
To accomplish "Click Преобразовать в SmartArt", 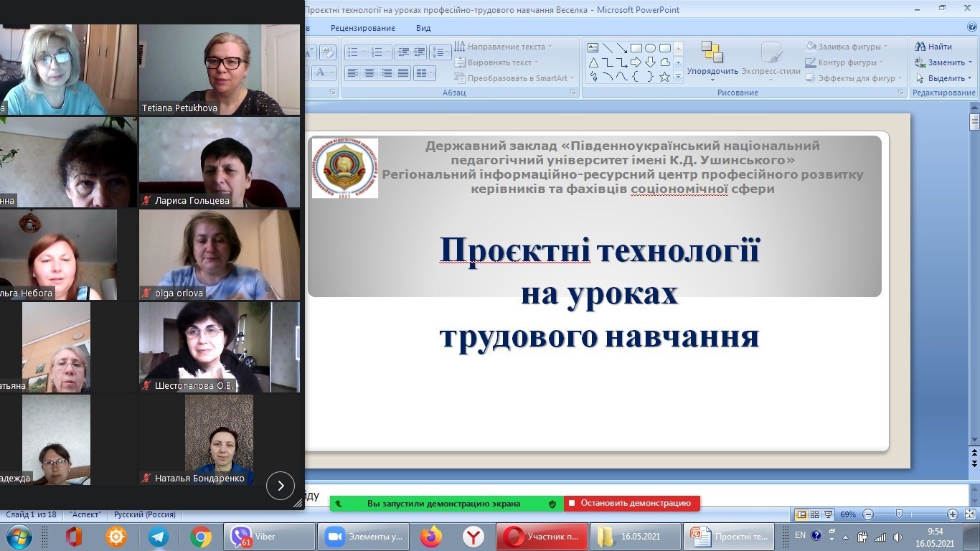I will tap(514, 78).
